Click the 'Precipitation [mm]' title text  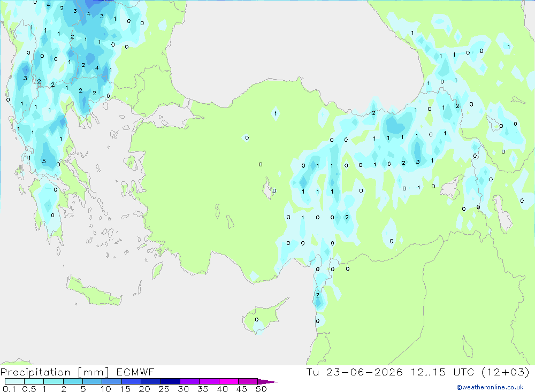coord(55,372)
